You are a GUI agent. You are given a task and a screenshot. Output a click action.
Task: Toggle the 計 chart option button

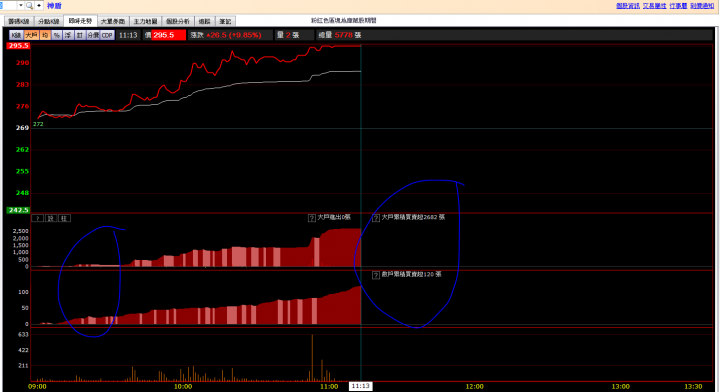click(80, 35)
